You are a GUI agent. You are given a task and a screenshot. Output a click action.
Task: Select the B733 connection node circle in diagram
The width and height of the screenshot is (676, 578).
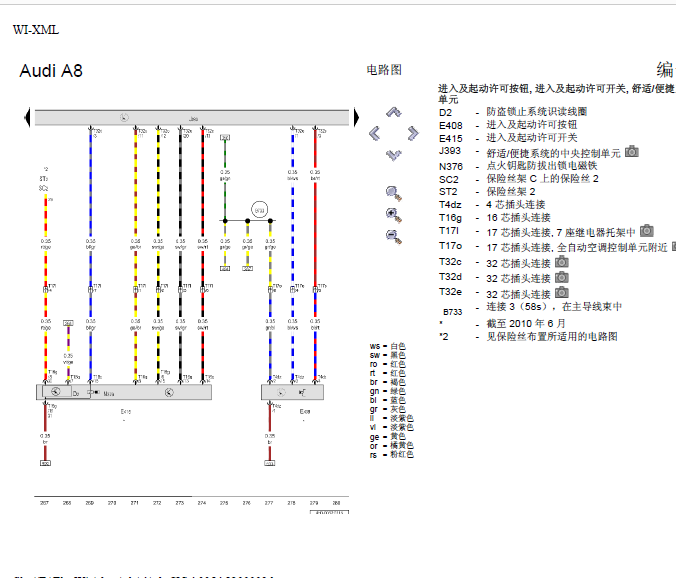(x=260, y=210)
